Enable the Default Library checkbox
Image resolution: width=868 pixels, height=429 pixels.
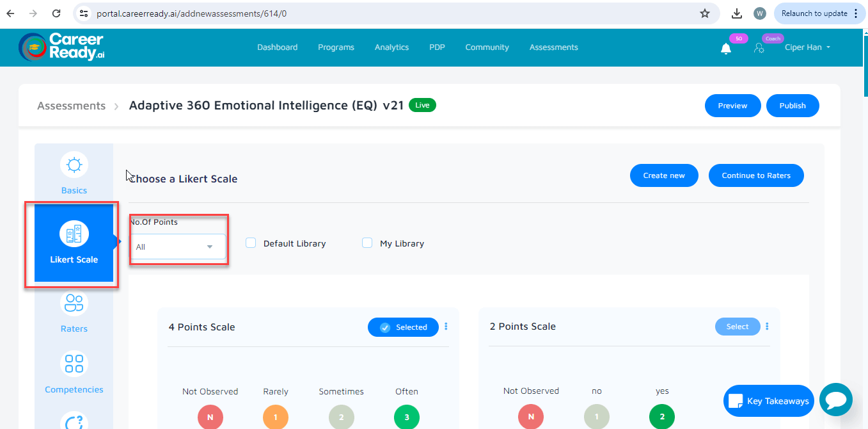coord(251,243)
